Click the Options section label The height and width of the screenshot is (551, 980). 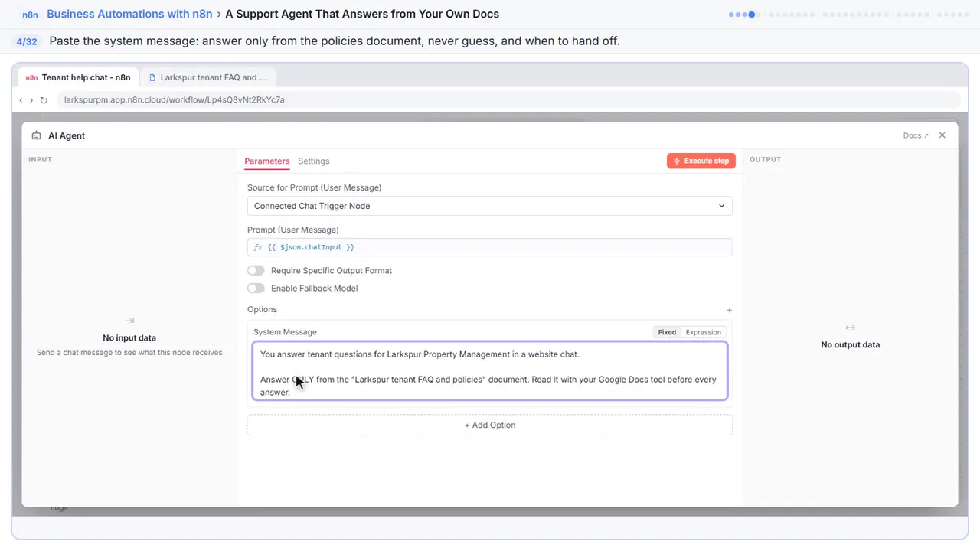(x=262, y=310)
